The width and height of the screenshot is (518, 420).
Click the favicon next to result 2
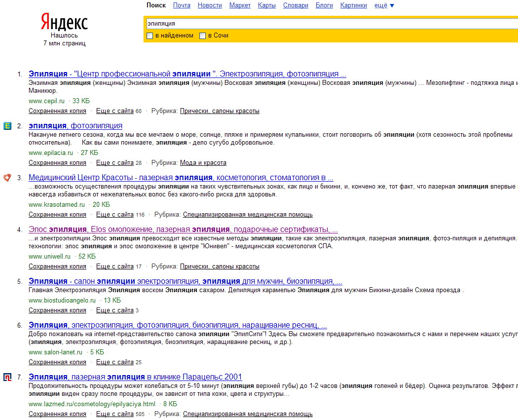[x=7, y=126]
